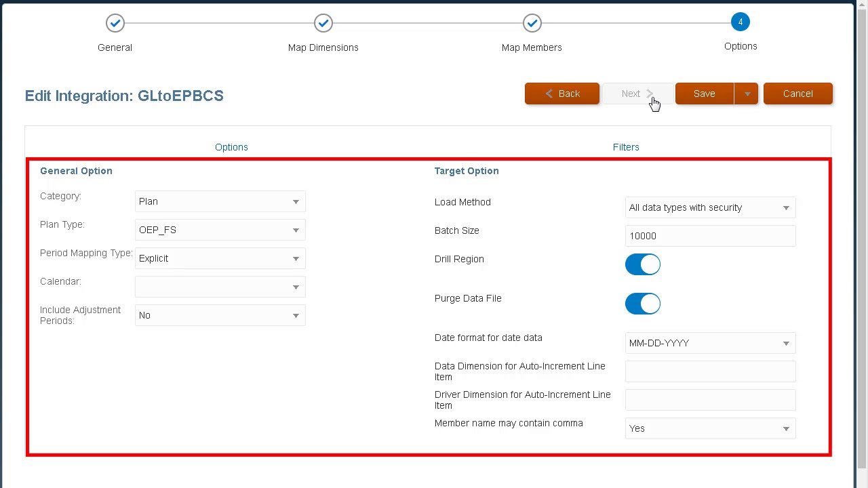This screenshot has width=868, height=488.
Task: Click the Edit Integration: GLtoEPBCS title
Action: 124,96
